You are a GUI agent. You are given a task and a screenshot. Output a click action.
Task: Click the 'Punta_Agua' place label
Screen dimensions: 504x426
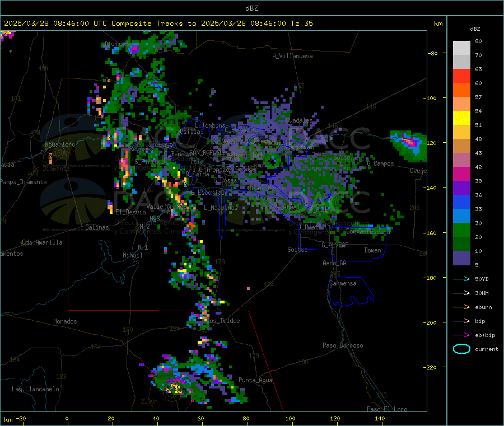255,380
